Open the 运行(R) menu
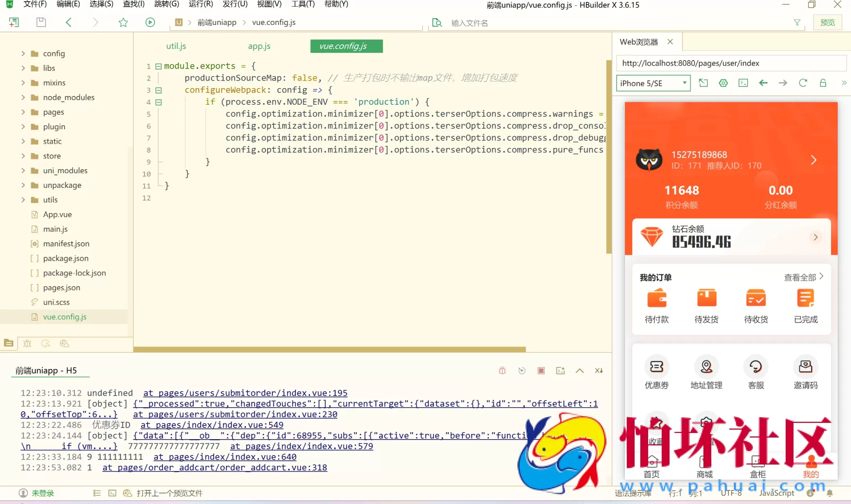 tap(201, 5)
